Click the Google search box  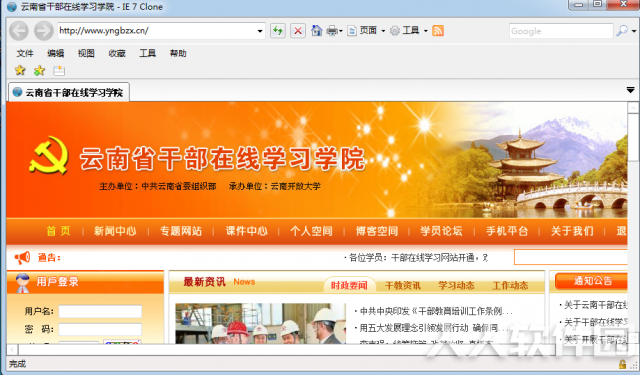pyautogui.click(x=561, y=31)
